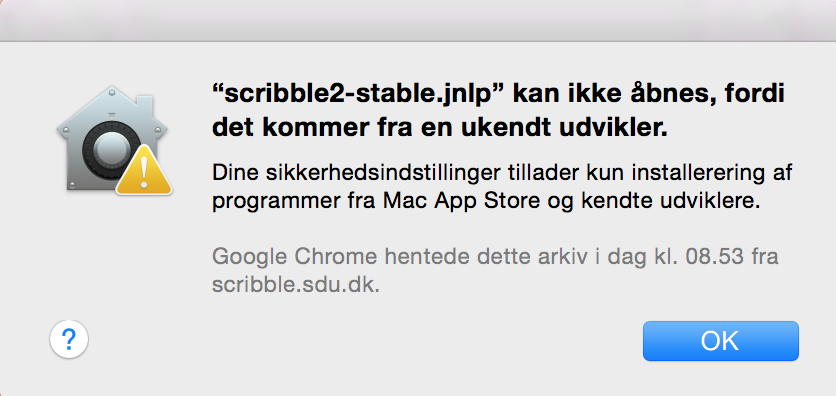Viewport: 836px width, 396px height.
Task: Click the yellow warning triangle badge
Action: tap(144, 169)
